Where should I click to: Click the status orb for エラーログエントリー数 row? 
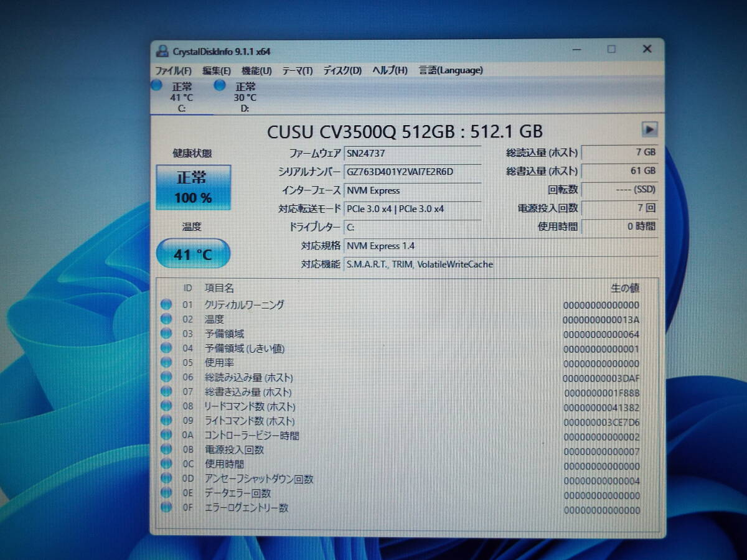[166, 507]
